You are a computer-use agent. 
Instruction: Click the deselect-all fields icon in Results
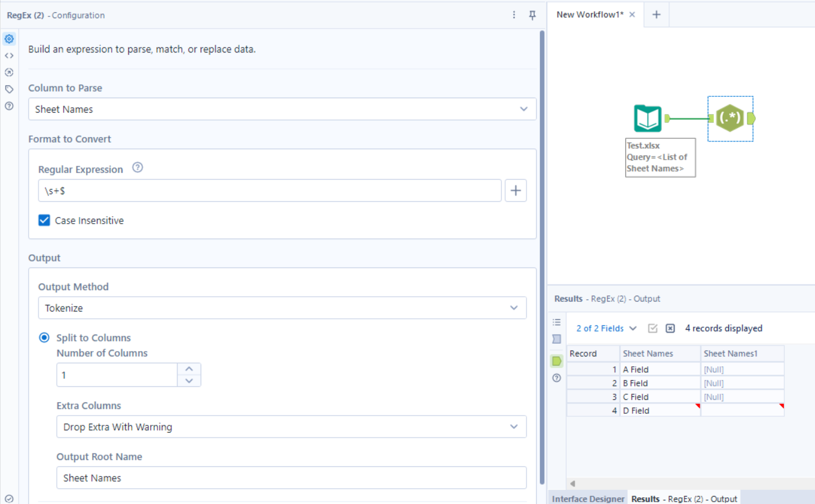670,328
